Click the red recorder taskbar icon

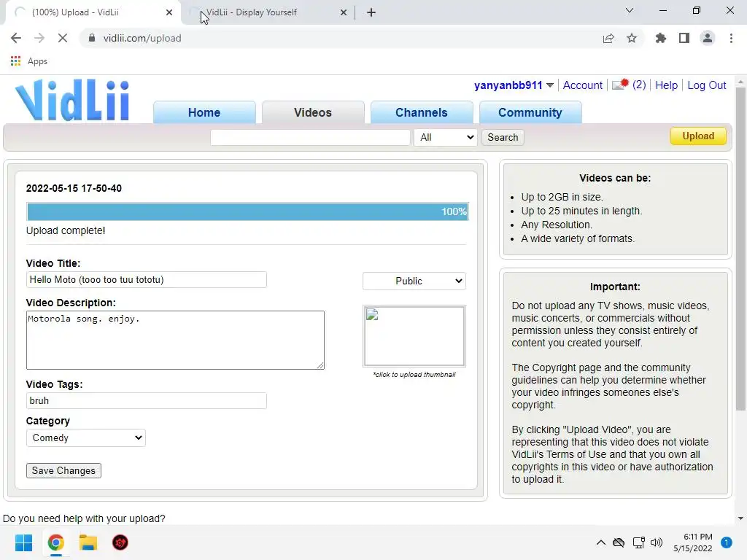tap(120, 542)
